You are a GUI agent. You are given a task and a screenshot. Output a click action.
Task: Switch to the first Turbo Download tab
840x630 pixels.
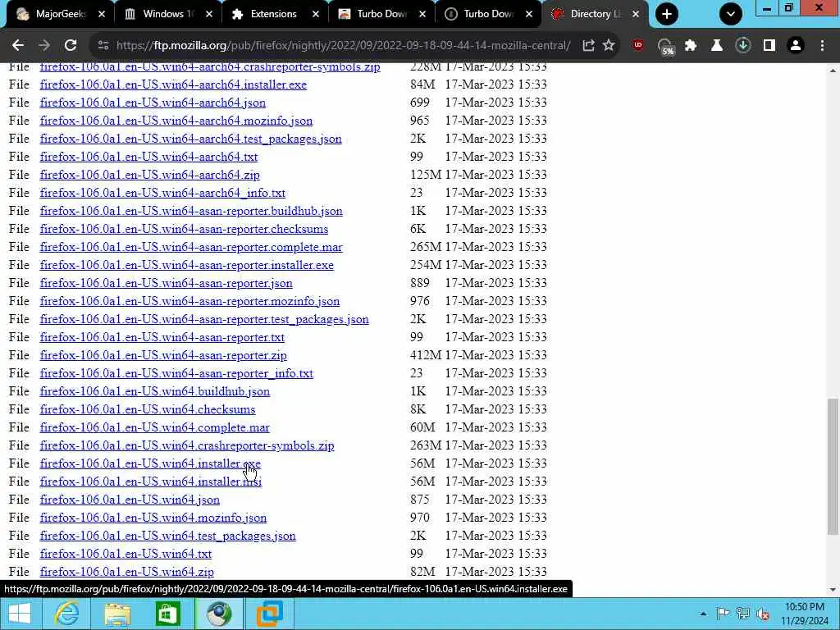click(381, 14)
